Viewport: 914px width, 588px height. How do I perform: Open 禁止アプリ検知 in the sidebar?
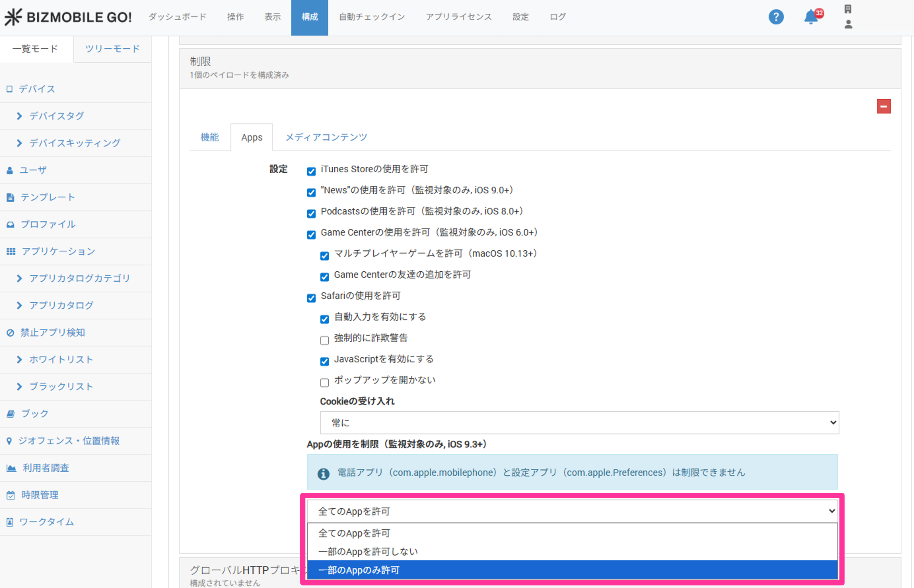click(x=52, y=332)
